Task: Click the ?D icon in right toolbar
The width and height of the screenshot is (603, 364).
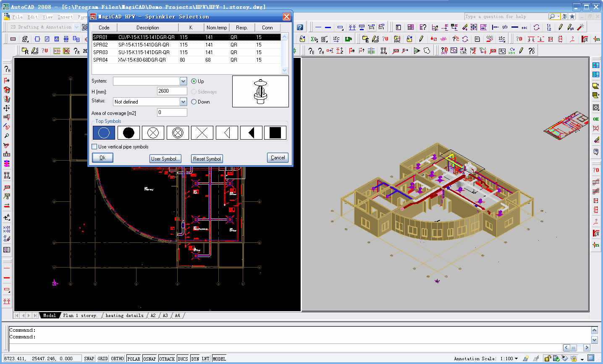Action: 596,170
